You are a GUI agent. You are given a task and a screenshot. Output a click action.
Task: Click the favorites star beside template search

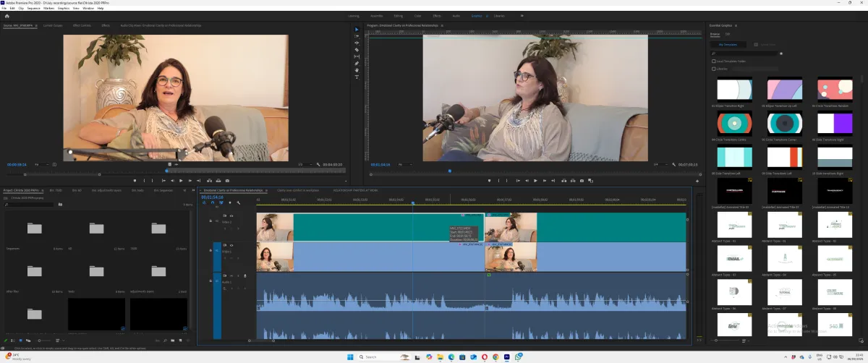click(x=780, y=53)
